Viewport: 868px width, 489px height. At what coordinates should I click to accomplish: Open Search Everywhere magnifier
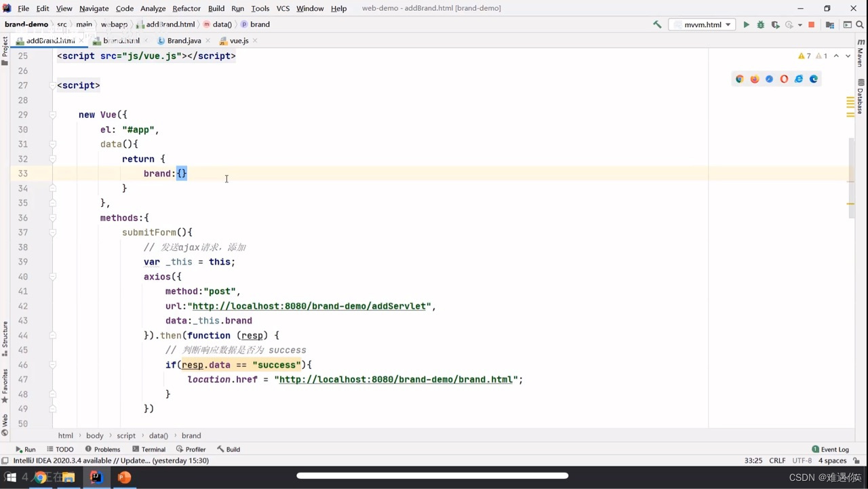861,24
